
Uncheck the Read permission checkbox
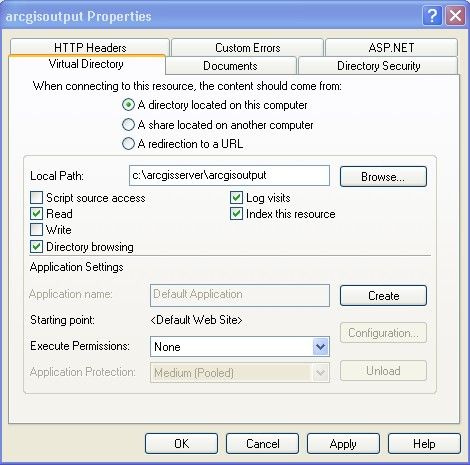point(36,214)
